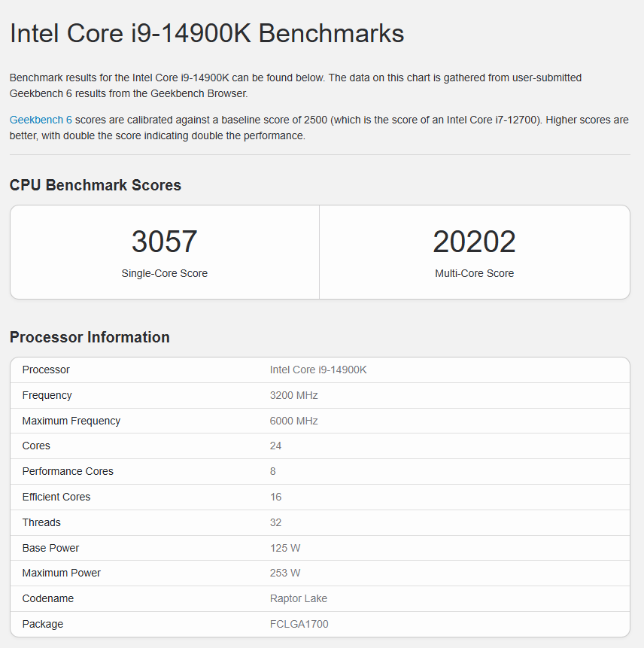Select the Multi-Core Score label
644x648 pixels.
coord(474,273)
